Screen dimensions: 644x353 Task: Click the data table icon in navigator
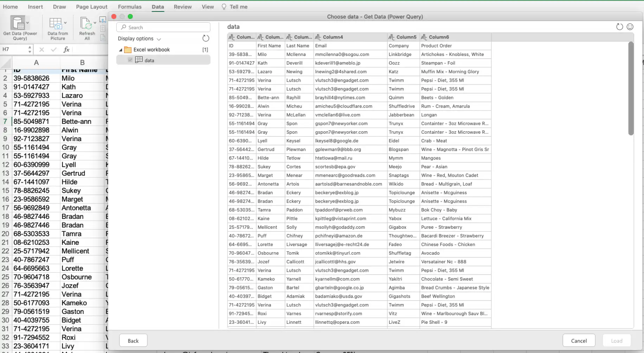(139, 60)
